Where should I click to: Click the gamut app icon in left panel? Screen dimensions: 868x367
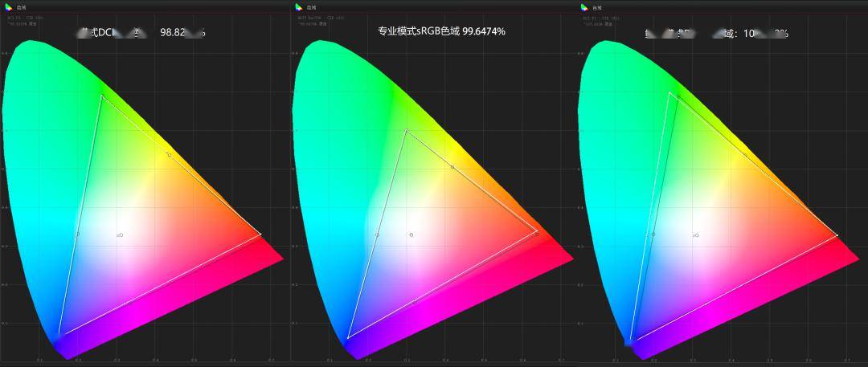(8, 7)
